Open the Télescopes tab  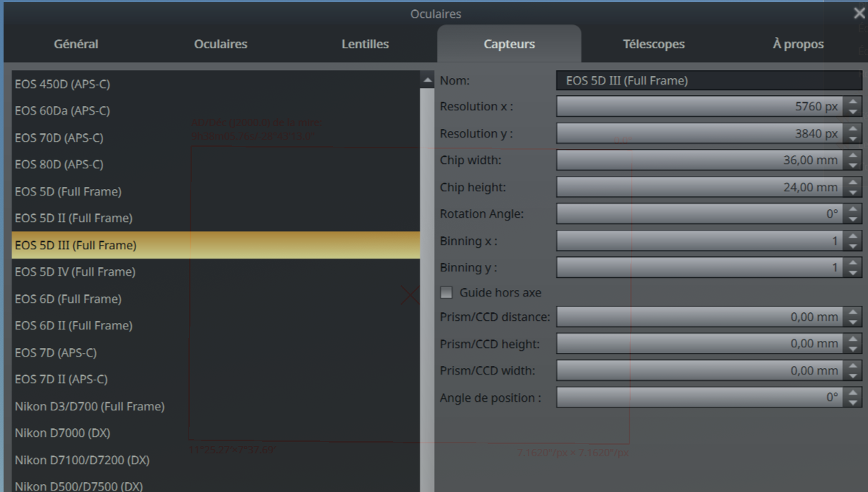tap(653, 44)
